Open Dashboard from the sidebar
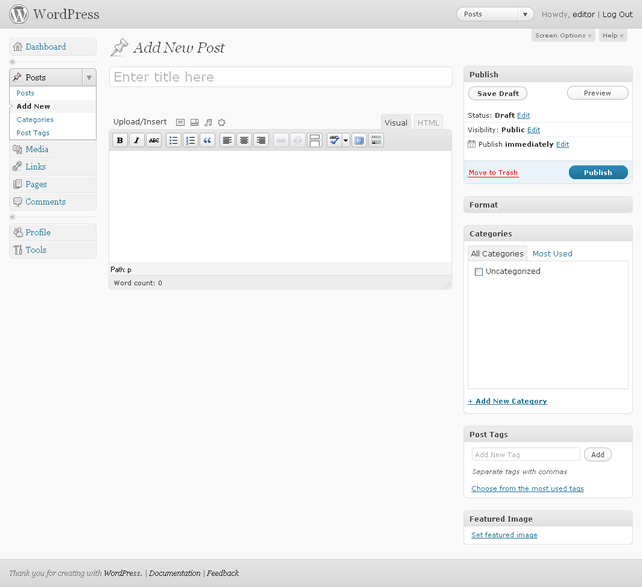The width and height of the screenshot is (642, 587). pos(53,47)
